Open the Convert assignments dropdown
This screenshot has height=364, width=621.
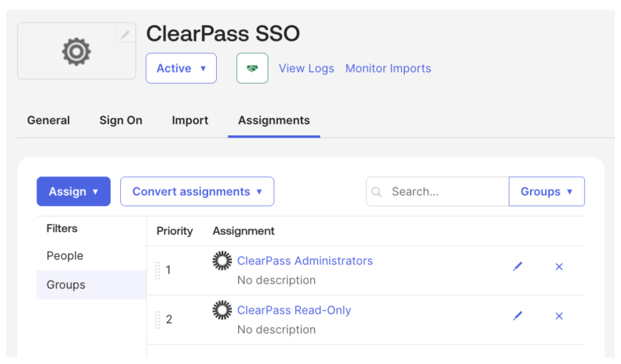coord(197,192)
